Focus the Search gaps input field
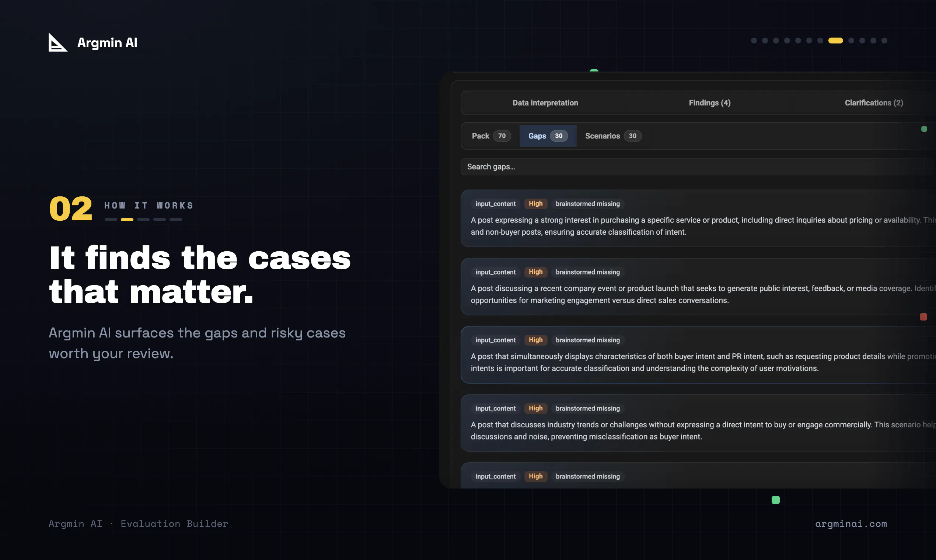 698,167
